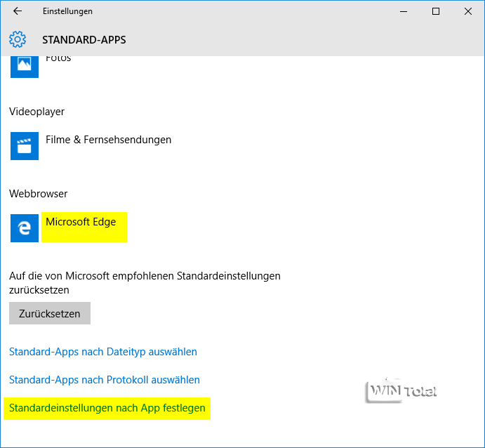
Task: Open Standard-Apps nach Protokoll auswählen link
Action: (105, 380)
